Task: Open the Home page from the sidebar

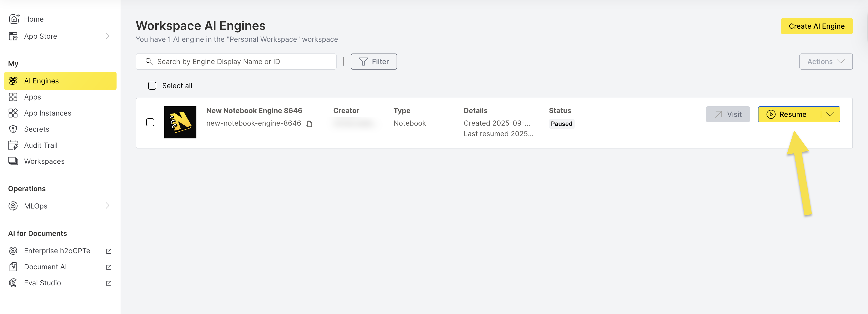Action: click(x=34, y=19)
